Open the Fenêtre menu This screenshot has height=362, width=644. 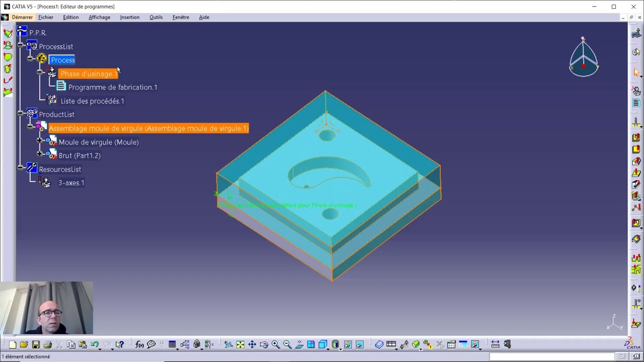181,17
